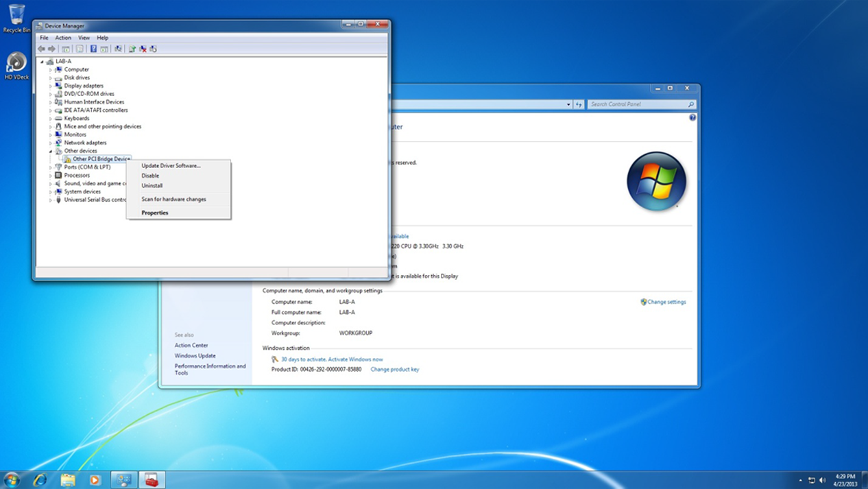This screenshot has height=489, width=868.
Task: Click the network tray icon
Action: (812, 480)
